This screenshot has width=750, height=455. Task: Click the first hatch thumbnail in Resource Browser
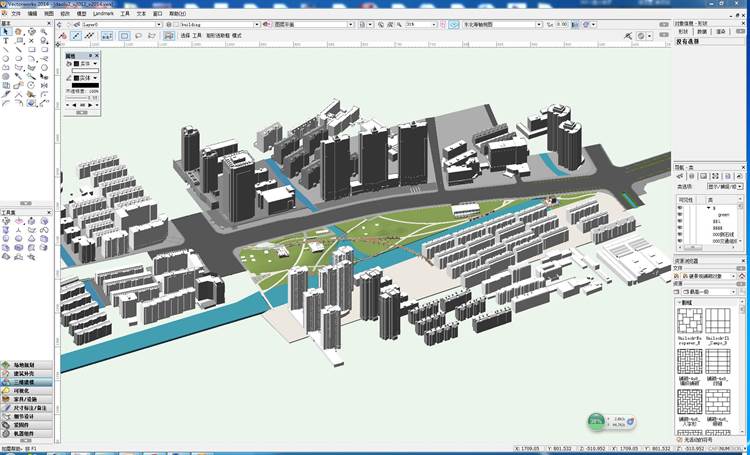[x=692, y=322]
